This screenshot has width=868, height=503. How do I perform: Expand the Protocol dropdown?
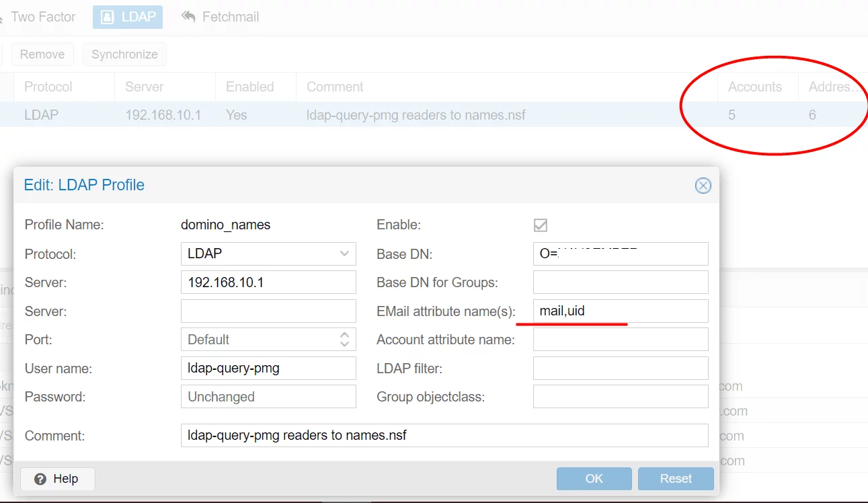pos(344,254)
